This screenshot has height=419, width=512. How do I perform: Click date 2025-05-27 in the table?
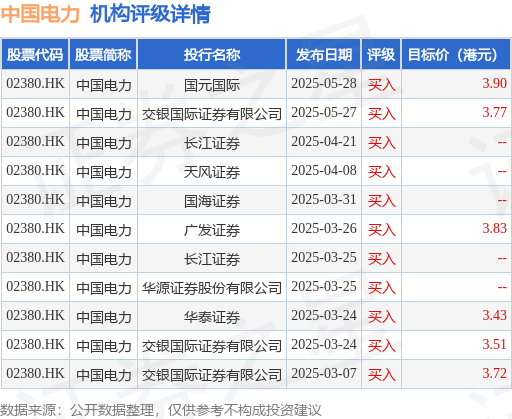[324, 112]
